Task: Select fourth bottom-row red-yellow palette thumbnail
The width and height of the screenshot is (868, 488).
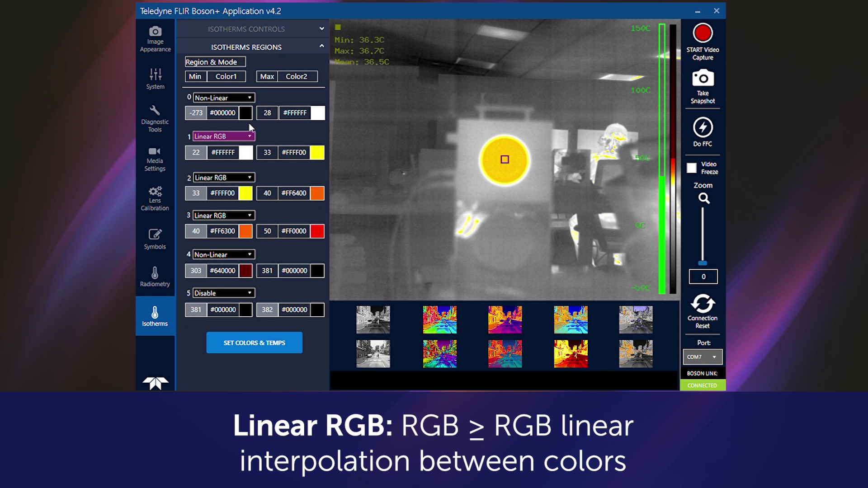Action: 571,354
